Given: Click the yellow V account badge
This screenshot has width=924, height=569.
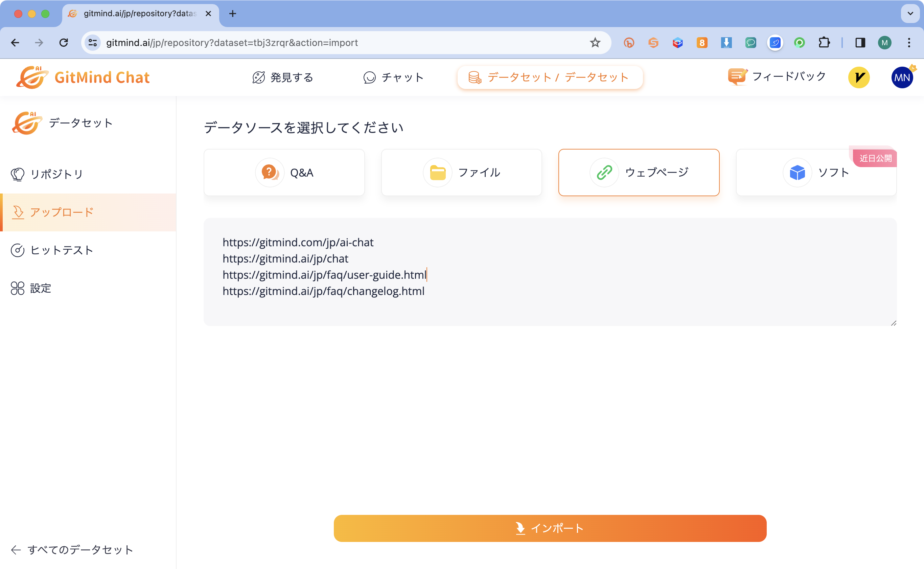Looking at the screenshot, I should (859, 77).
